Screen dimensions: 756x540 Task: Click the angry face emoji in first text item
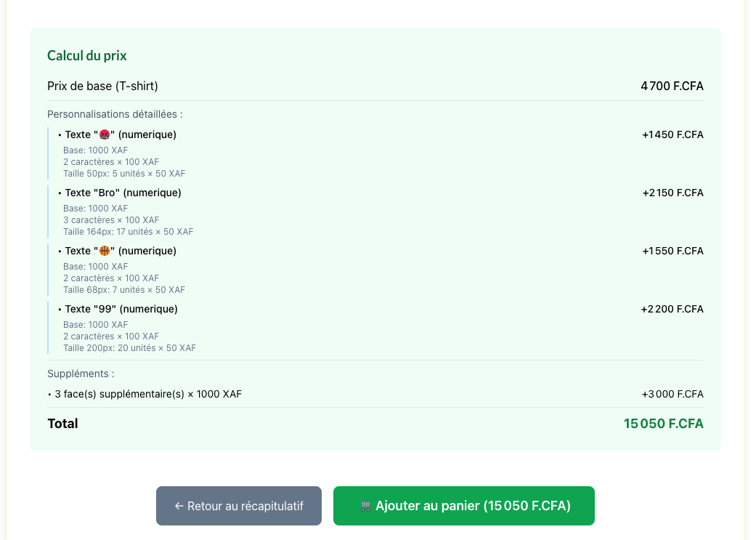click(x=105, y=134)
